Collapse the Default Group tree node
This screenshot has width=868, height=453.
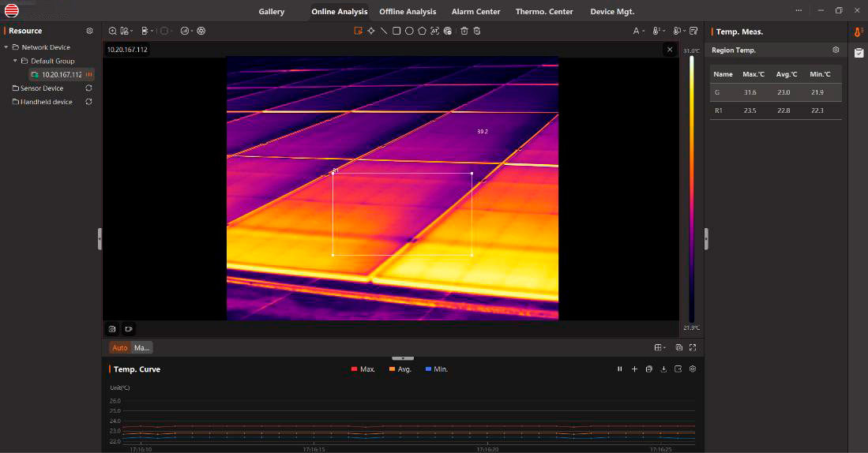click(x=15, y=61)
